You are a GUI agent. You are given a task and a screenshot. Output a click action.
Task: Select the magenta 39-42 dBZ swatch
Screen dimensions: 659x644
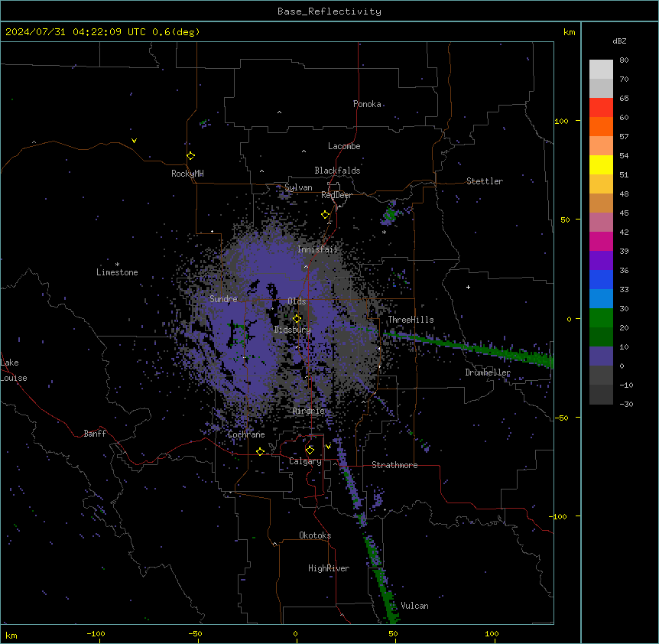pos(601,241)
